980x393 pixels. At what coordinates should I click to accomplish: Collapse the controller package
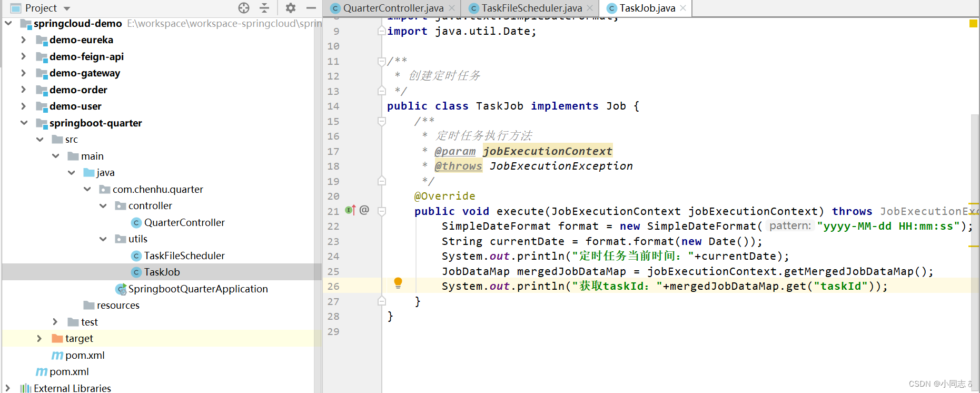[103, 205]
